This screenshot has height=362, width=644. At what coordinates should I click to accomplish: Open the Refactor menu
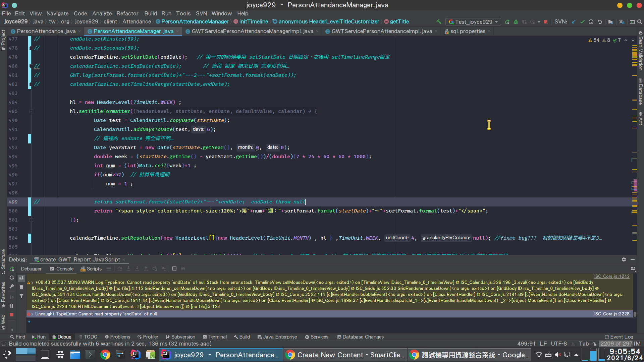tap(127, 13)
